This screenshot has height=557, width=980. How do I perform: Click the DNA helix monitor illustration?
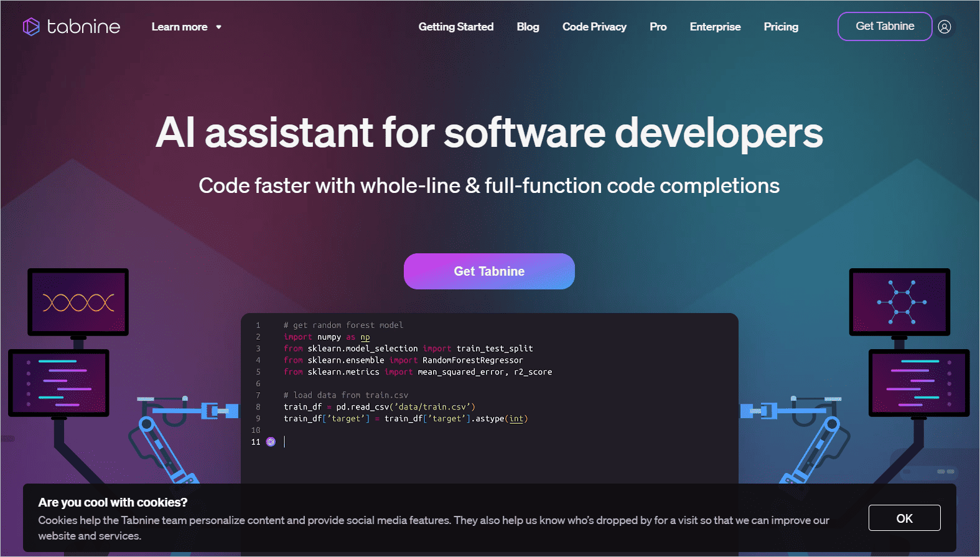click(x=78, y=302)
